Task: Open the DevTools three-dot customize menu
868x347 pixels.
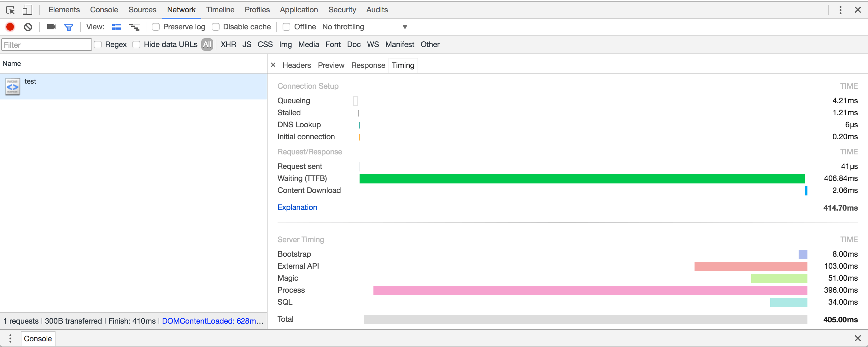Action: (840, 10)
